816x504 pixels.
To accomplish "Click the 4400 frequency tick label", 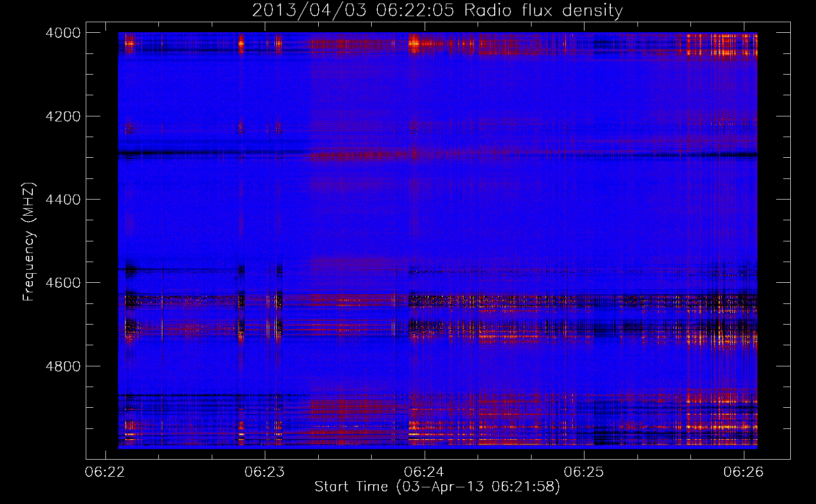I will pyautogui.click(x=63, y=200).
